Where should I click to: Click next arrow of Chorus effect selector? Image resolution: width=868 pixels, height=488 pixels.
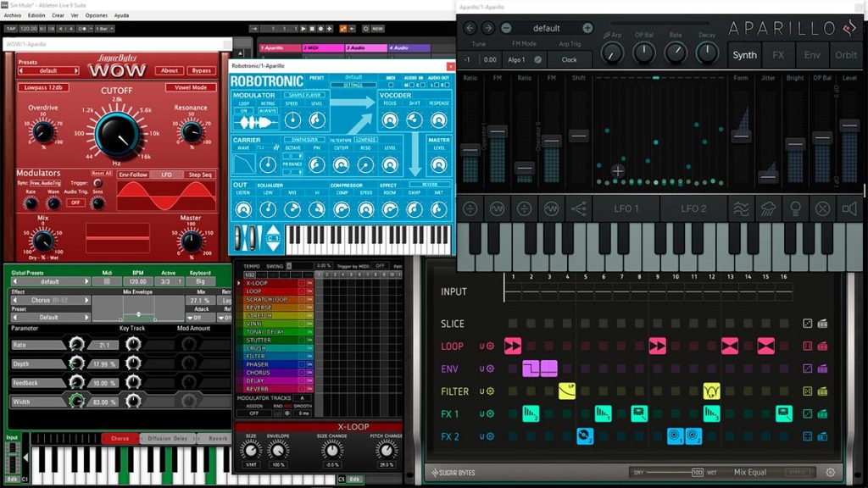coord(86,300)
